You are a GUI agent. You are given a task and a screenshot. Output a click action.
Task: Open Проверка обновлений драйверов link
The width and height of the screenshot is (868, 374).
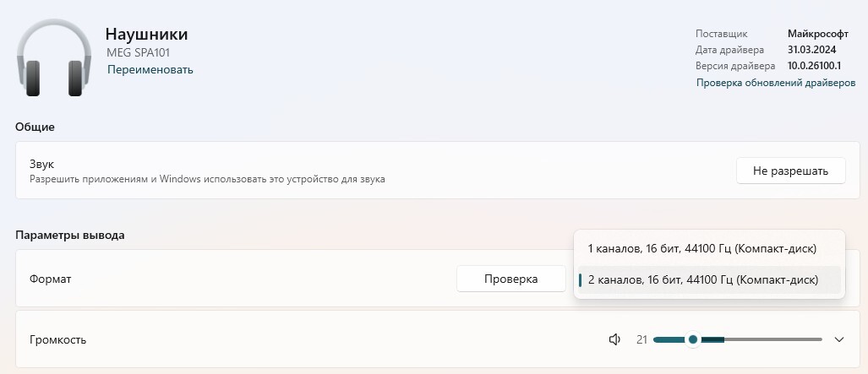pyautogui.click(x=776, y=83)
